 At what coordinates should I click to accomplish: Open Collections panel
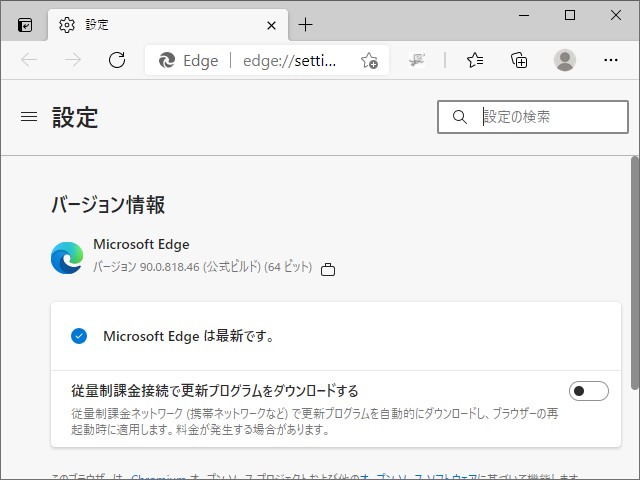click(x=519, y=60)
